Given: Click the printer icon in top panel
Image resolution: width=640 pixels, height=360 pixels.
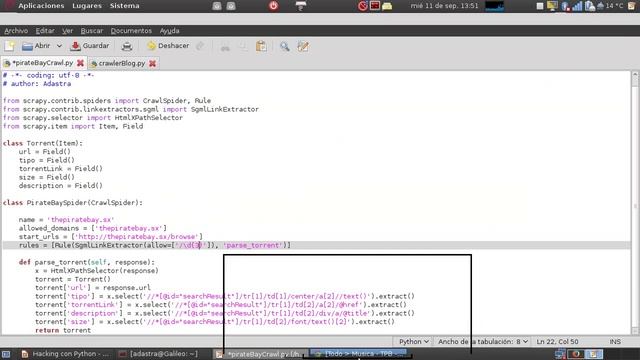Looking at the screenshot, I should pyautogui.click(x=301, y=6).
